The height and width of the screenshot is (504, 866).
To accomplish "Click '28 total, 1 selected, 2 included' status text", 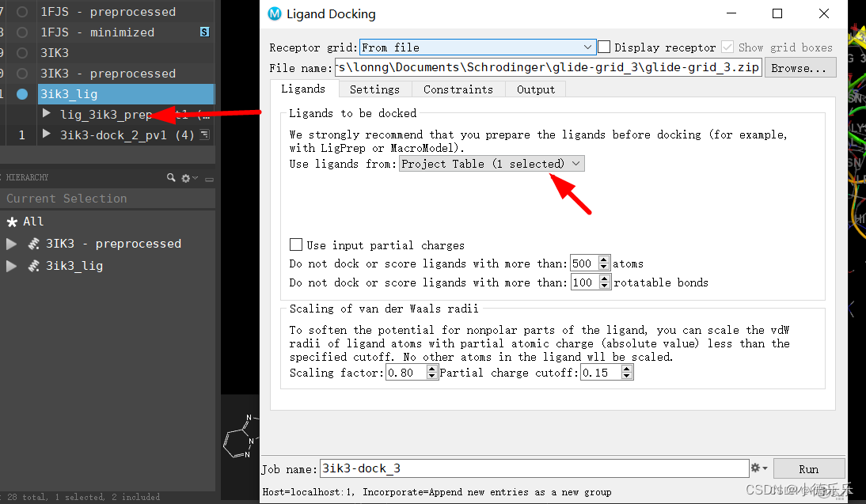I will tap(83, 497).
